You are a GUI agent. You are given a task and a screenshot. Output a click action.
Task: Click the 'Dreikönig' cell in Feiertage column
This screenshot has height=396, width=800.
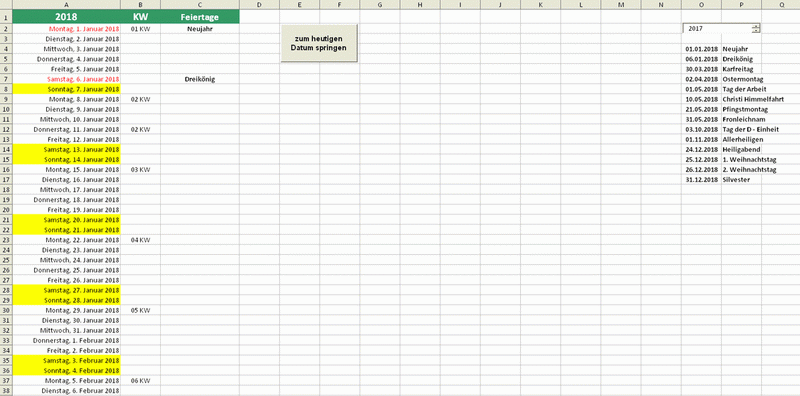199,79
